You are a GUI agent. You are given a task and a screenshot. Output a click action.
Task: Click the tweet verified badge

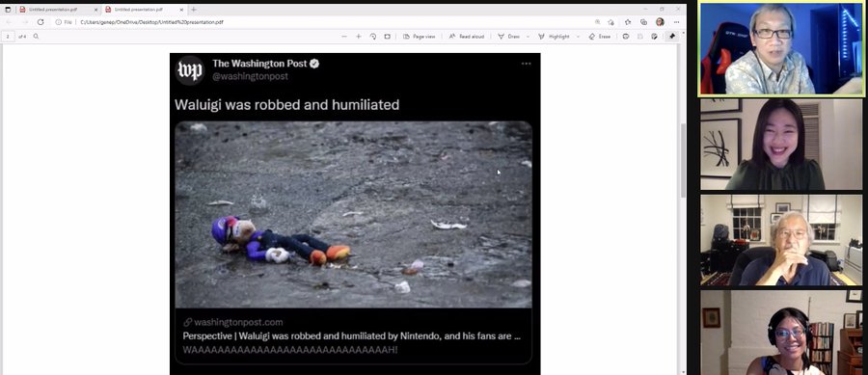point(314,64)
